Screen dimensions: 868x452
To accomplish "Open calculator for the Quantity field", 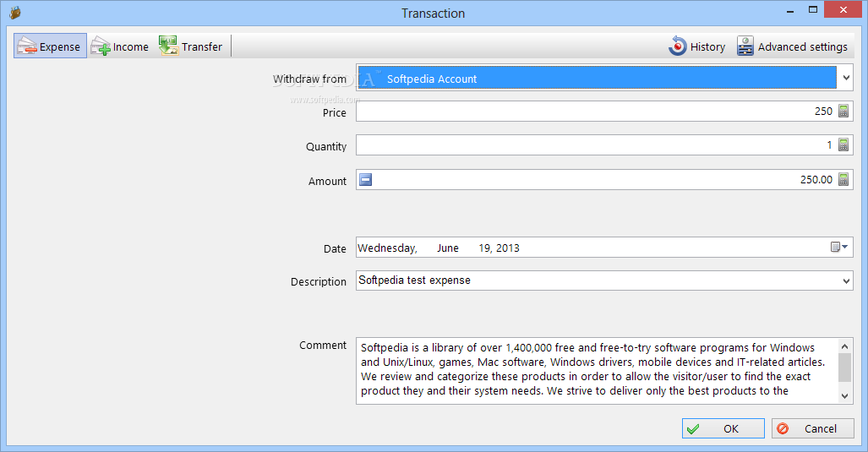I will (x=843, y=145).
